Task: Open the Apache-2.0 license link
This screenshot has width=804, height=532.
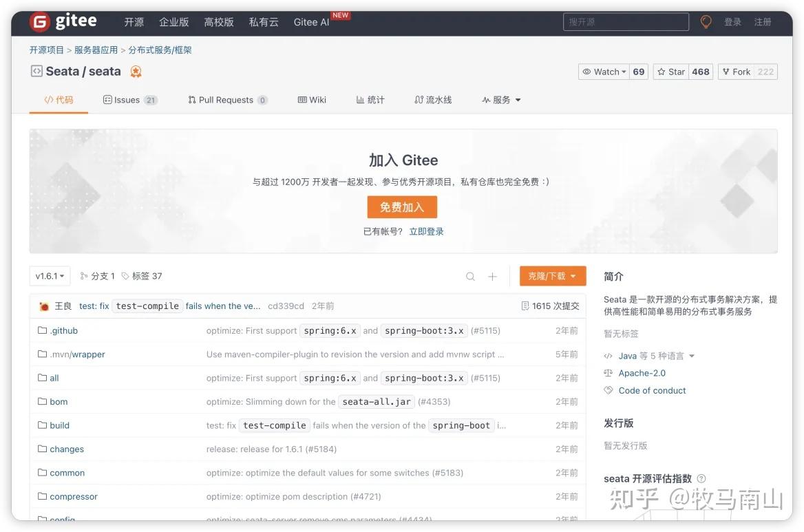Action: pos(642,373)
